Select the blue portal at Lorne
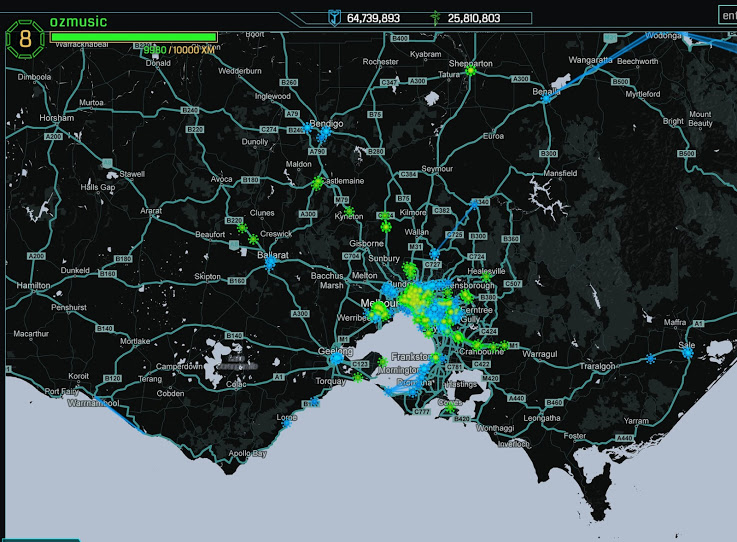 click(x=287, y=424)
